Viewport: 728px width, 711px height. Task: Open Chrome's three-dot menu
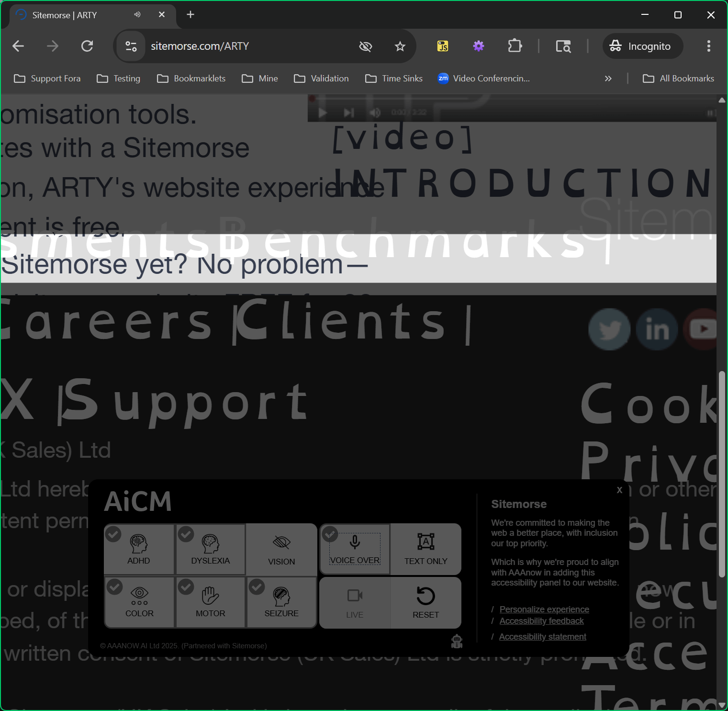pos(709,46)
